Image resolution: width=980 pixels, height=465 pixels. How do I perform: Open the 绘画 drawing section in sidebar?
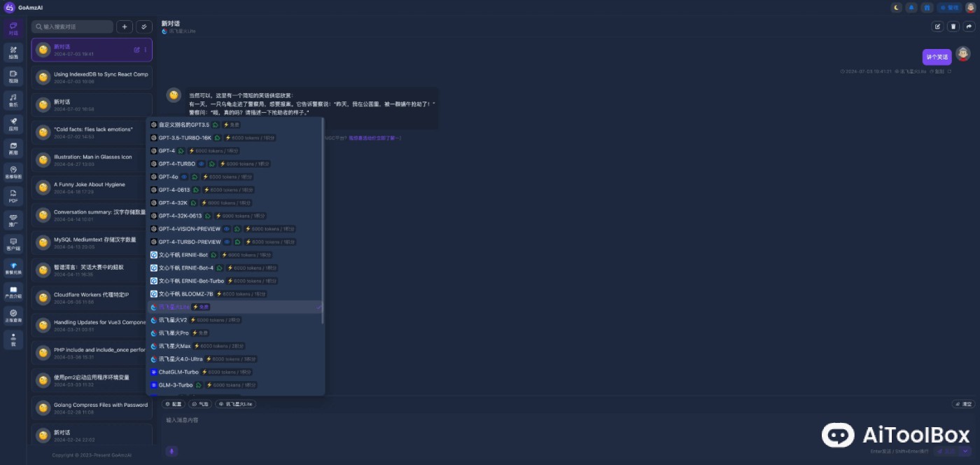13,53
